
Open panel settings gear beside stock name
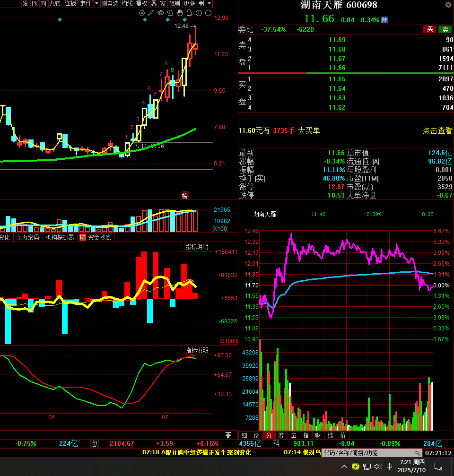point(448,5)
